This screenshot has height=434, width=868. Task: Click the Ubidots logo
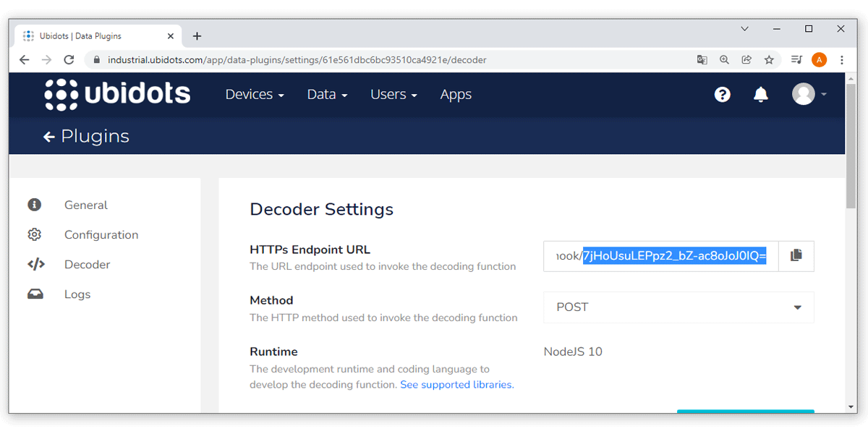click(x=117, y=94)
